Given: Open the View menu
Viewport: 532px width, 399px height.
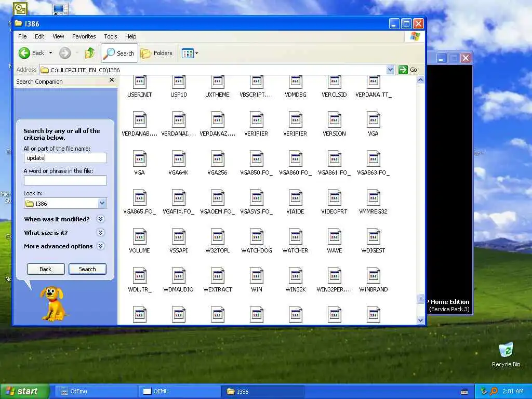Looking at the screenshot, I should click(x=58, y=36).
